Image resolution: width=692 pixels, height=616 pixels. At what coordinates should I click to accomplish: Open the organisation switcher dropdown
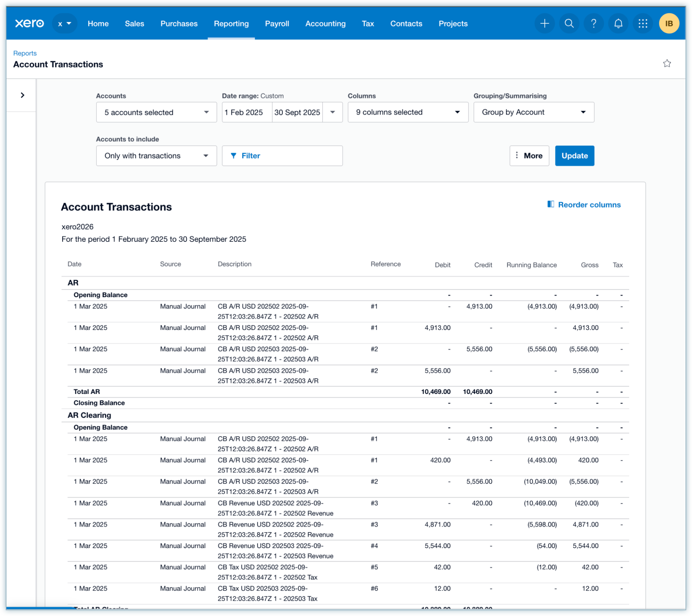tap(65, 23)
